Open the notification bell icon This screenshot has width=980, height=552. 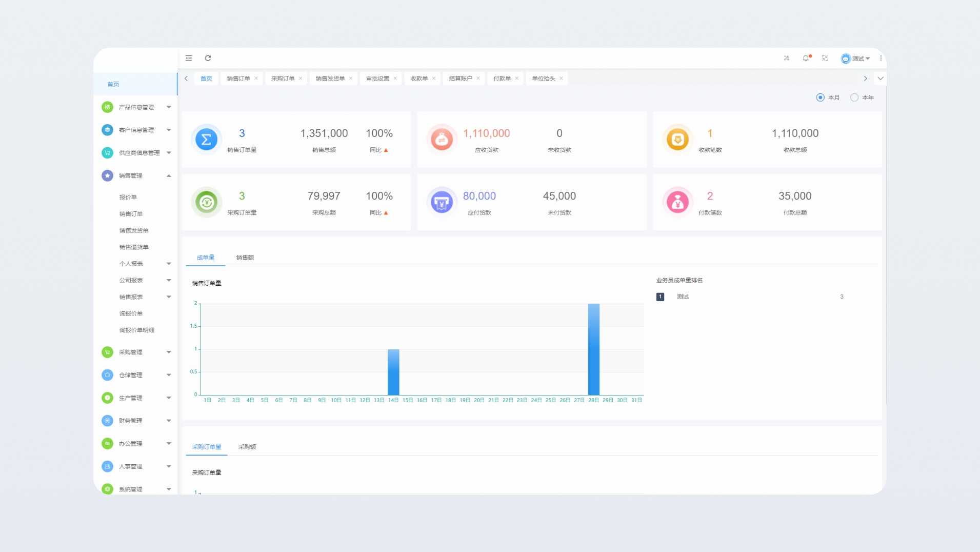pyautogui.click(x=806, y=58)
